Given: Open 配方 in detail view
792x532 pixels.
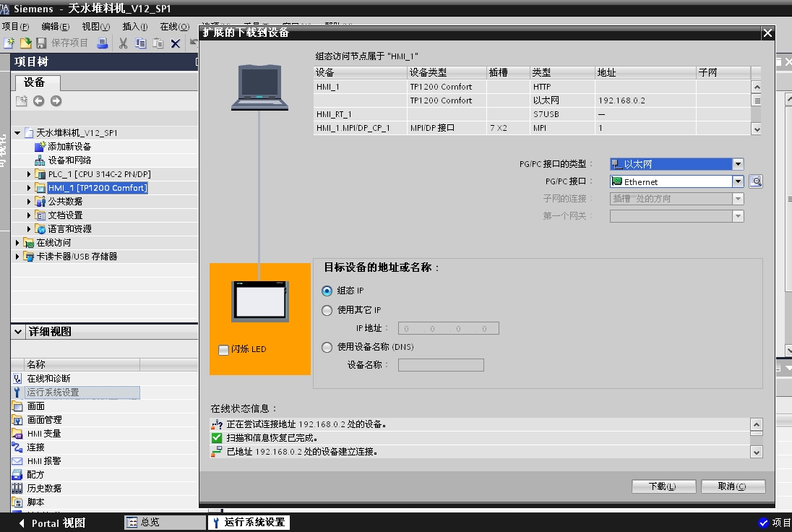Looking at the screenshot, I should (x=35, y=474).
